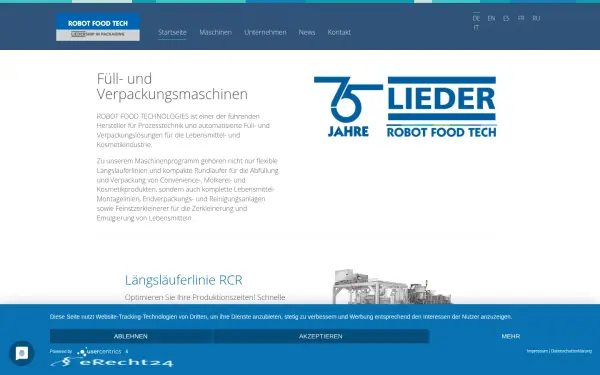This screenshot has width=600, height=375.
Task: Click the text 'Optimieren Sie Ihre Produktionszeiten!'
Action: pos(190,297)
